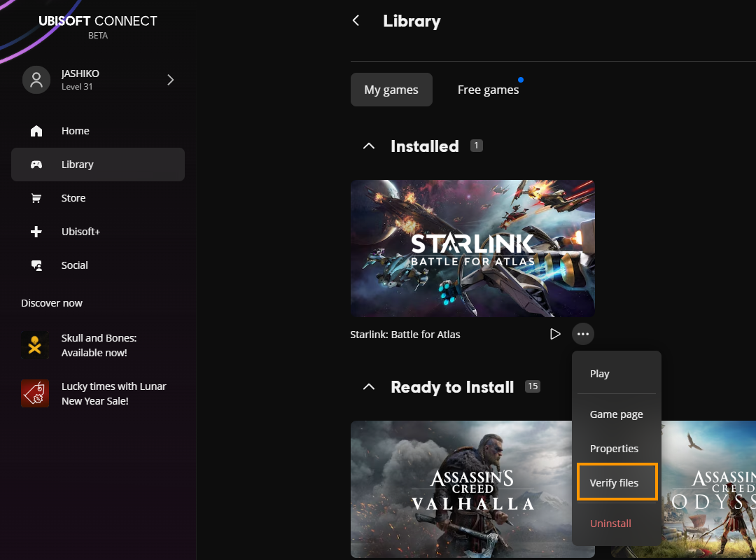Click the Level 31 text
This screenshot has height=560, width=756.
click(77, 86)
